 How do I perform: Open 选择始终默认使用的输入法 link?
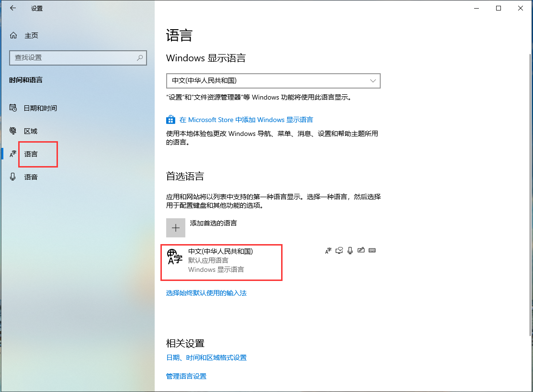(x=206, y=293)
